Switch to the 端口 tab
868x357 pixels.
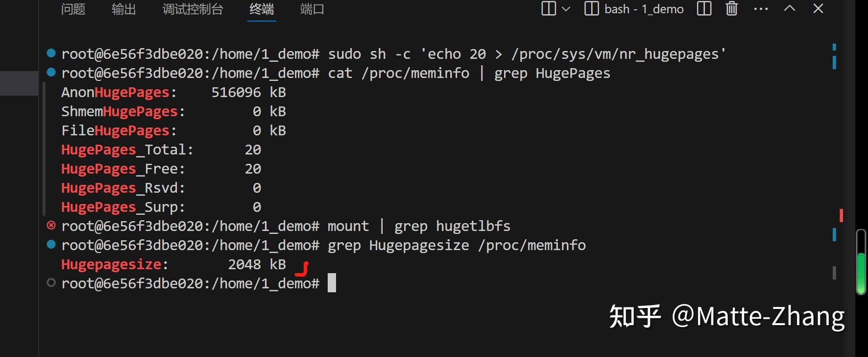(312, 9)
